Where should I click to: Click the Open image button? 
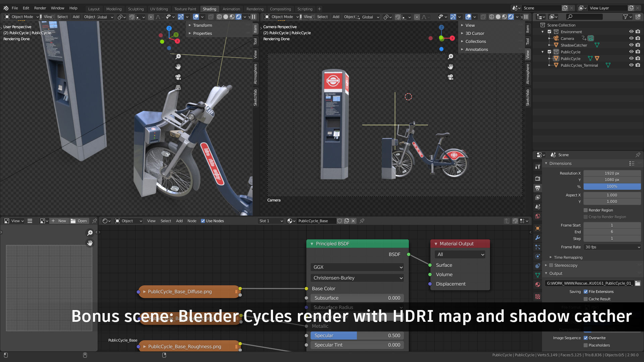(x=79, y=221)
